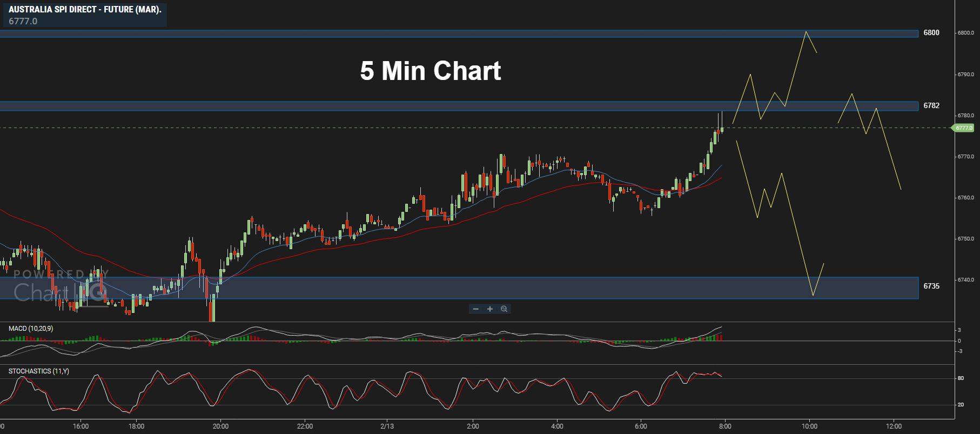Click the 2/13 date label on time axis
Screen dimensions: 980x434
[387, 426]
